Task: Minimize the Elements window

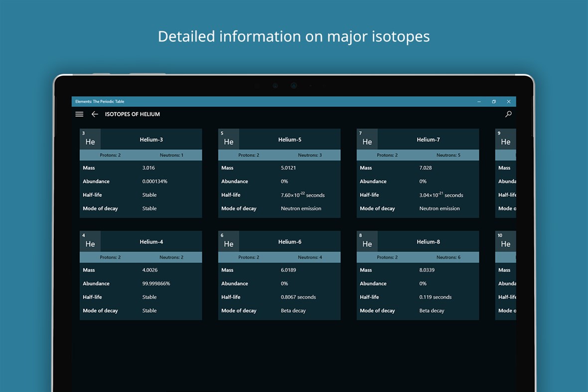Action: (x=479, y=102)
